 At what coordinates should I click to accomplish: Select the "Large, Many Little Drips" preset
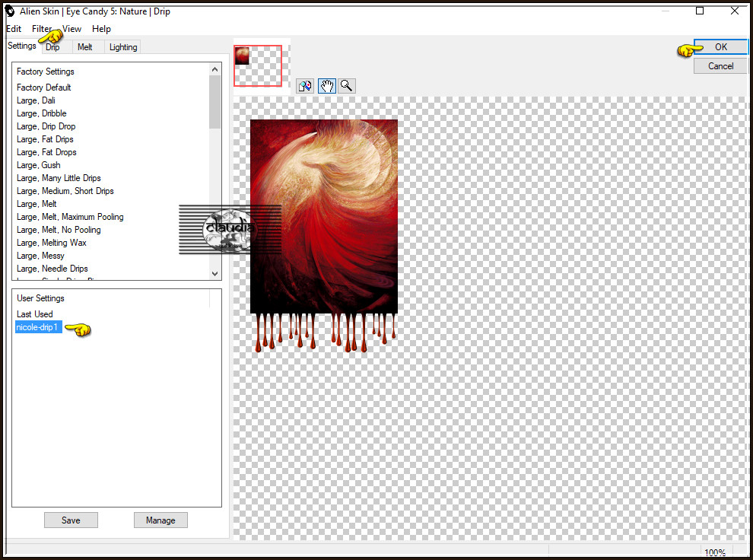(59, 178)
